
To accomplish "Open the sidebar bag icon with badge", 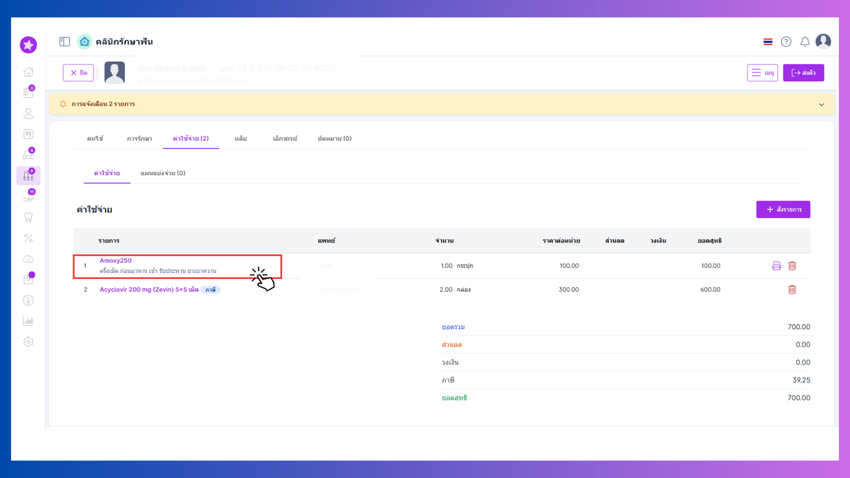I will tap(28, 279).
